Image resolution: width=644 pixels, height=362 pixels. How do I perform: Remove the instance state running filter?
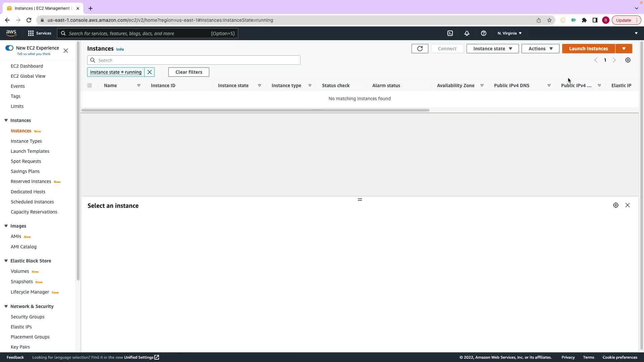[x=150, y=72]
